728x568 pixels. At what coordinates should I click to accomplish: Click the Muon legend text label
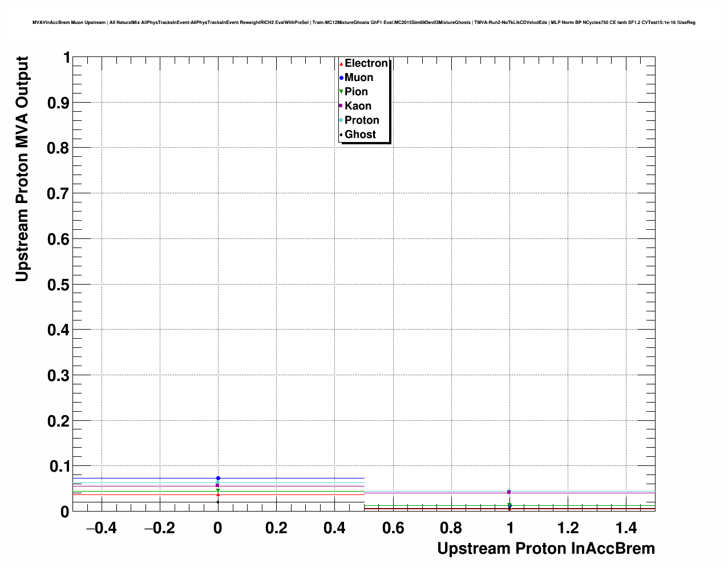[359, 78]
